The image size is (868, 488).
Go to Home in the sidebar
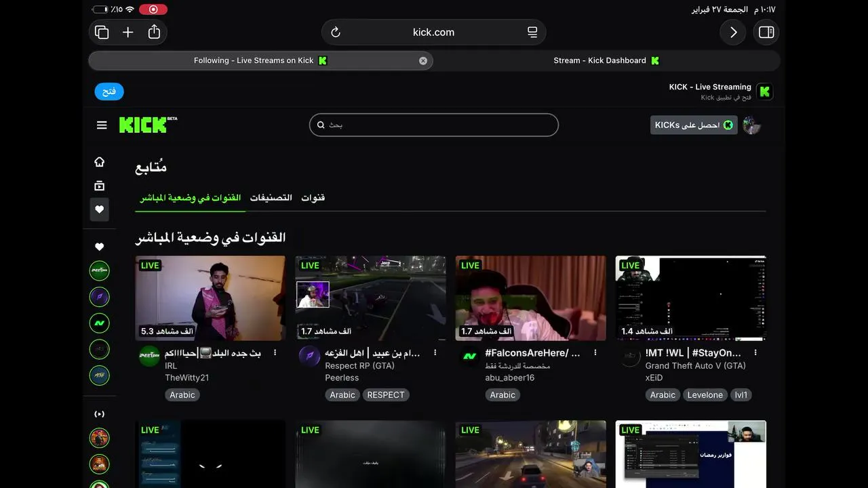click(x=99, y=161)
